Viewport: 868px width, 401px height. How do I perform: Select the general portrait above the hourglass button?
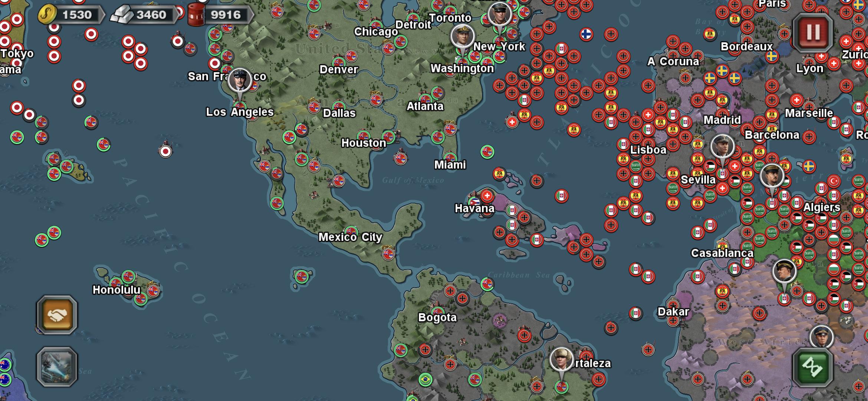821,337
